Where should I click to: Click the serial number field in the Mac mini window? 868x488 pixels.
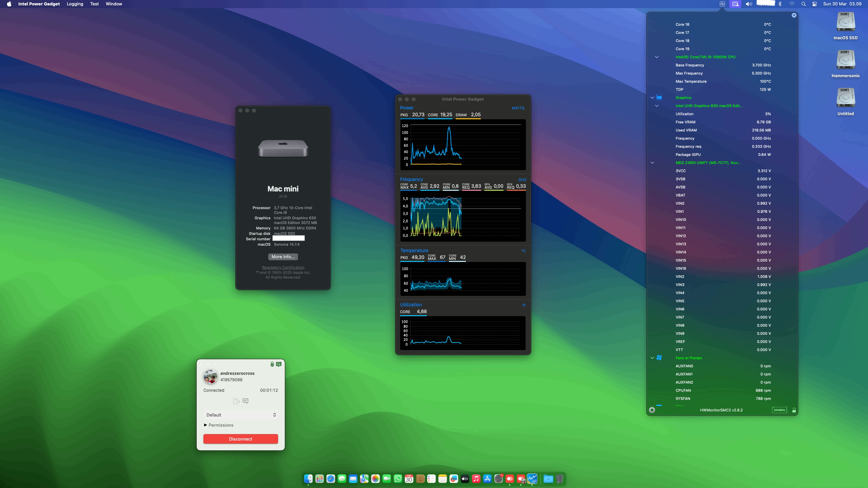(288, 238)
